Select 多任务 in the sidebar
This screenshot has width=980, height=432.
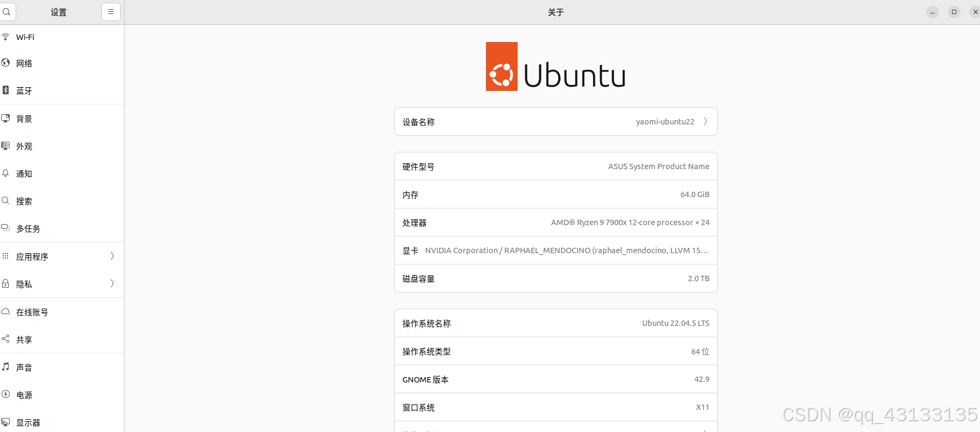[x=62, y=229]
